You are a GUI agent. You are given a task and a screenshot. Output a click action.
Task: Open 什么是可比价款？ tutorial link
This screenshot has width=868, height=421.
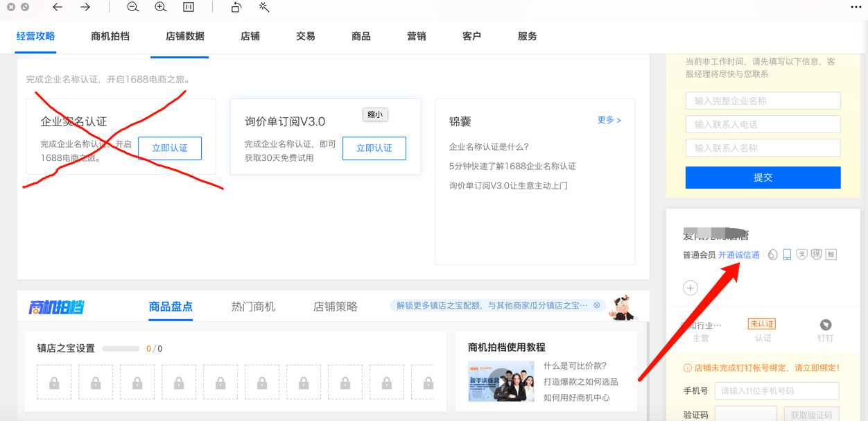coord(575,366)
